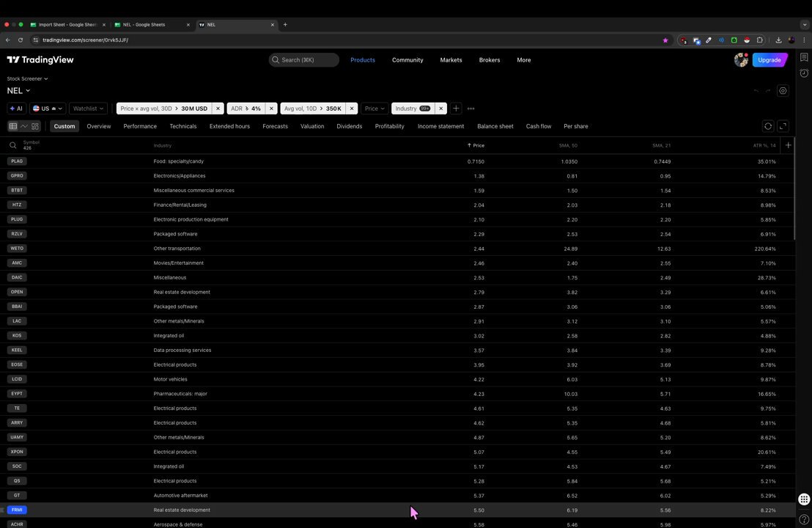Remove the Industry filter

440,109
